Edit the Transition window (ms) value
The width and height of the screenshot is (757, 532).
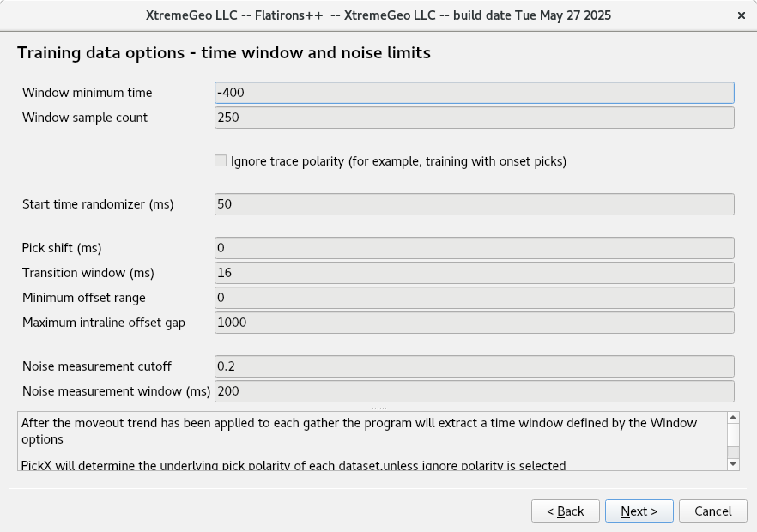[x=475, y=273]
